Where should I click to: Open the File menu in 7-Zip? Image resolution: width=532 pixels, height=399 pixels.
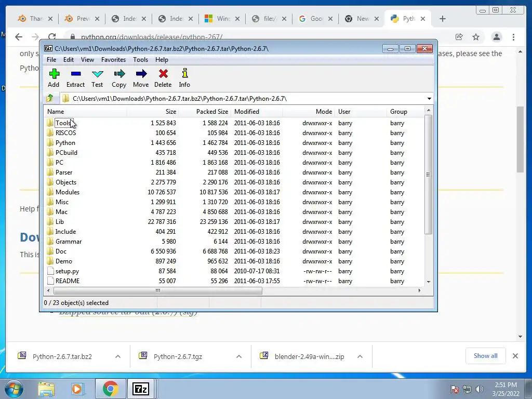coord(51,59)
